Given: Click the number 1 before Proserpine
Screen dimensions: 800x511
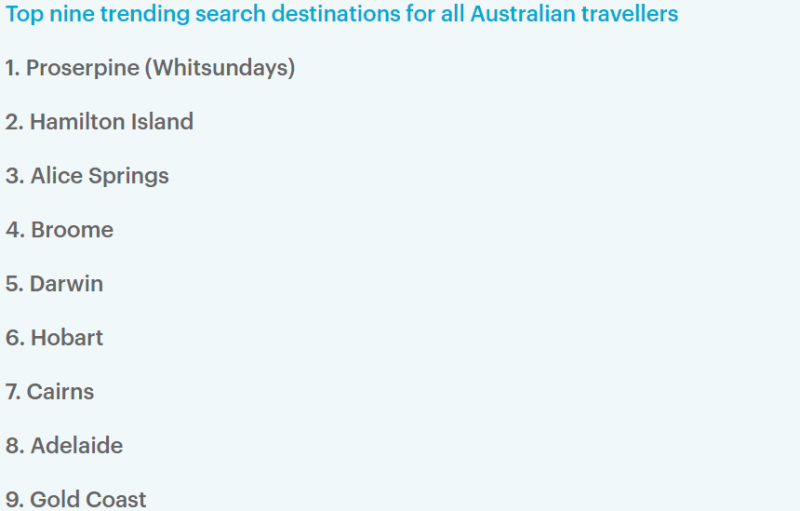Looking at the screenshot, I should [12, 68].
